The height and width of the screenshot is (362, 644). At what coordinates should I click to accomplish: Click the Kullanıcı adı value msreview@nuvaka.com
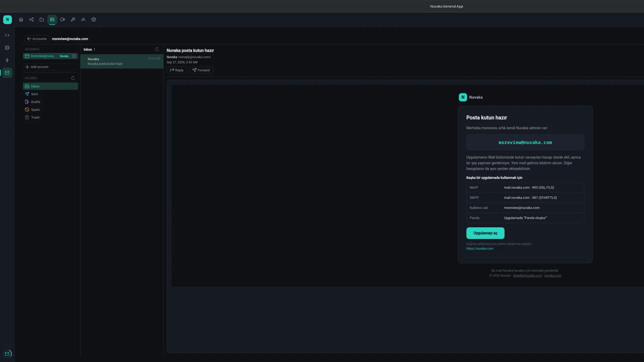point(522,208)
